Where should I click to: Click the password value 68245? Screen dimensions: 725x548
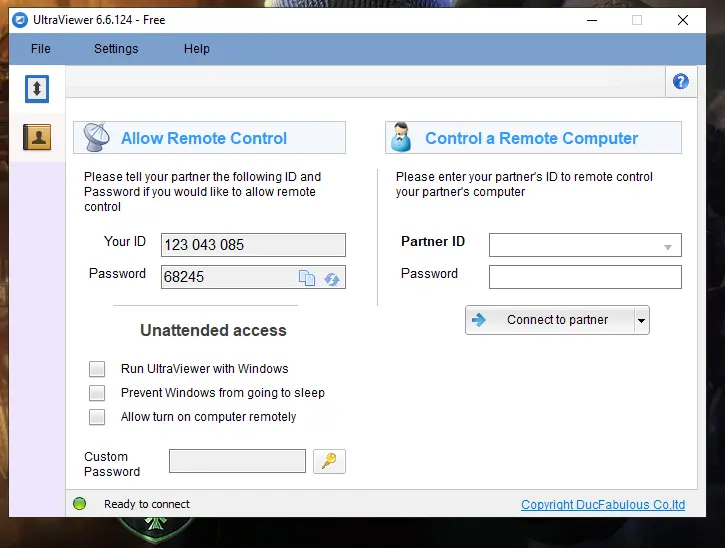[x=184, y=277]
